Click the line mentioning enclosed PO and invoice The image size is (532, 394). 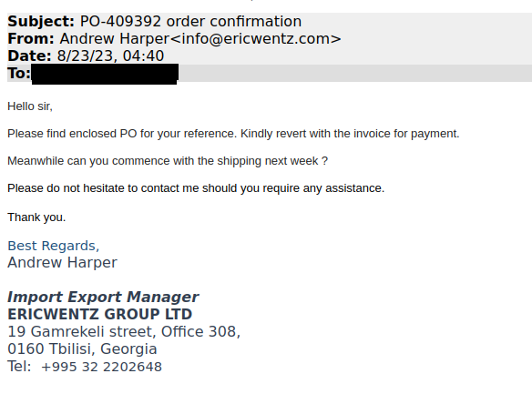[x=233, y=134]
